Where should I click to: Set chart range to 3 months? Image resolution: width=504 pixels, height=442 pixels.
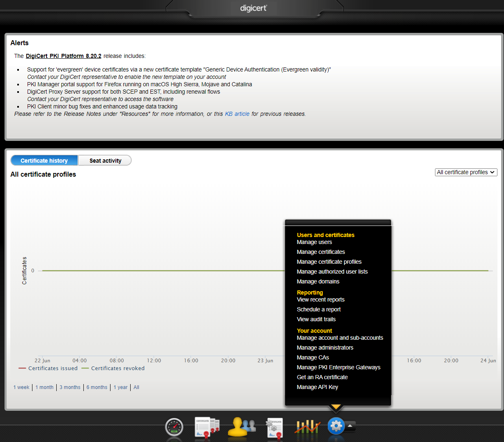(x=70, y=387)
